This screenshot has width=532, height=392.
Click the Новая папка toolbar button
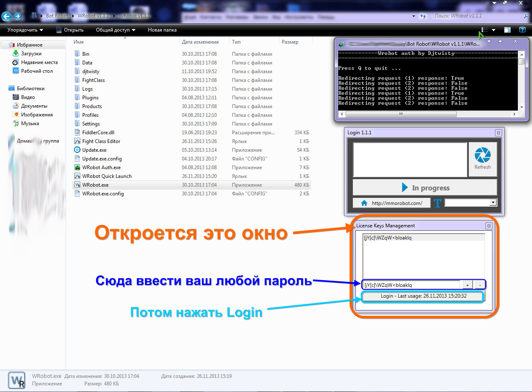coord(162,30)
